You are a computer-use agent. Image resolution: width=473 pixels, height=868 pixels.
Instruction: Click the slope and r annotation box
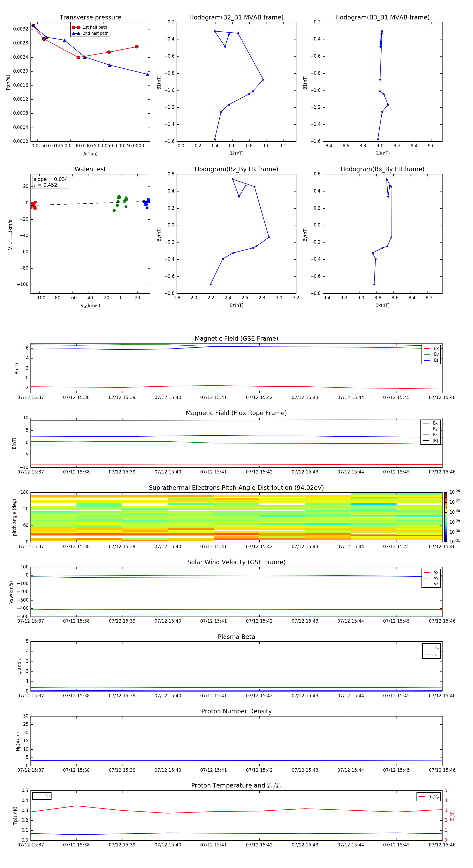click(x=50, y=182)
